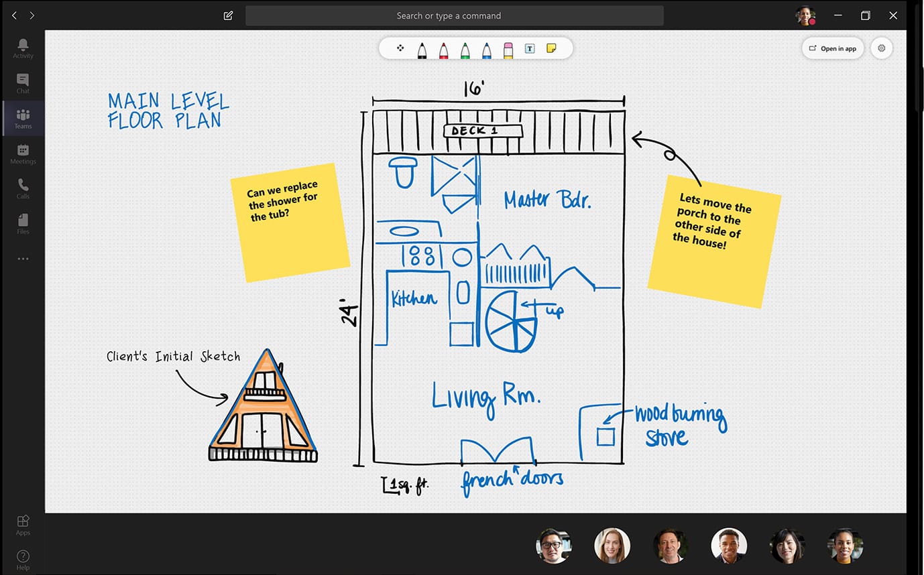Open whiteboard settings gear
Viewport: 924px width, 575px height.
[881, 48]
